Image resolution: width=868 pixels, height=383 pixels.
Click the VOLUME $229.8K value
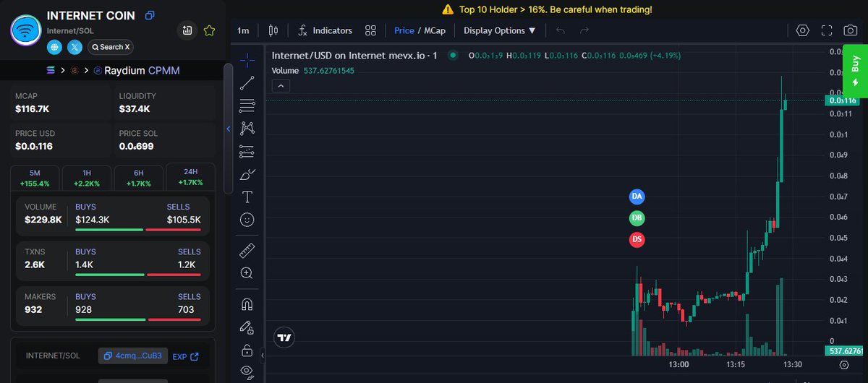click(x=43, y=220)
